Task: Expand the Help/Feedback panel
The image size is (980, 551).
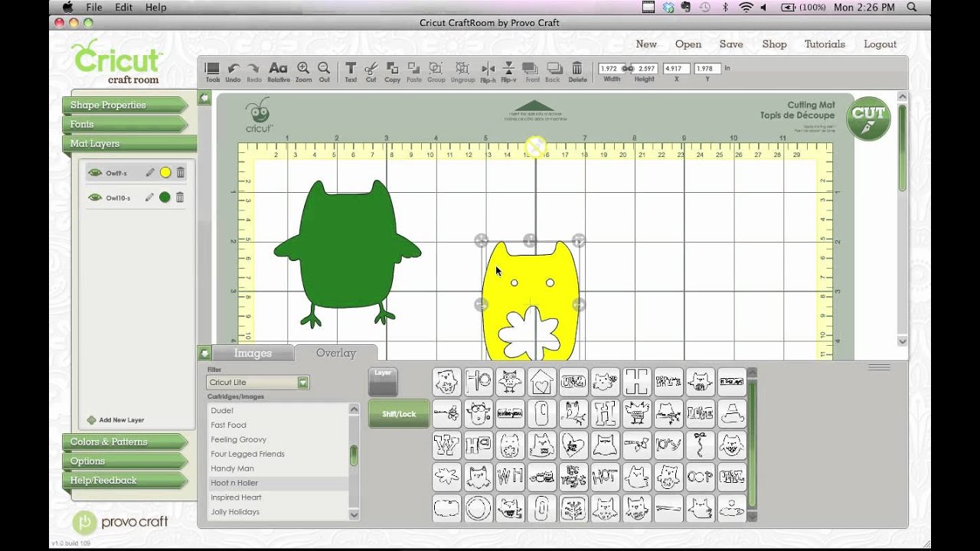Action: pos(125,480)
